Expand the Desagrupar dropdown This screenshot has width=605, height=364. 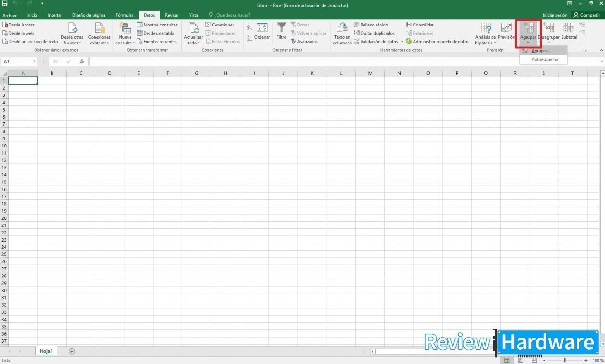(548, 43)
